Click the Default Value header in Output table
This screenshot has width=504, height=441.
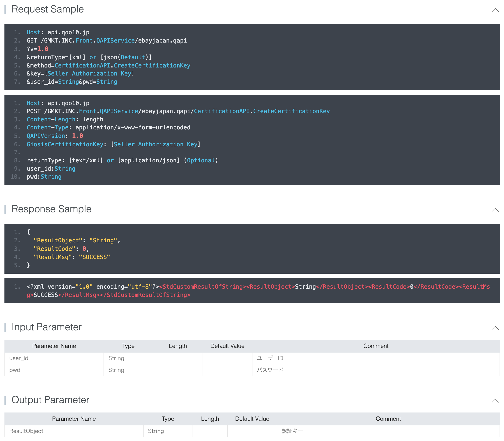252,419
